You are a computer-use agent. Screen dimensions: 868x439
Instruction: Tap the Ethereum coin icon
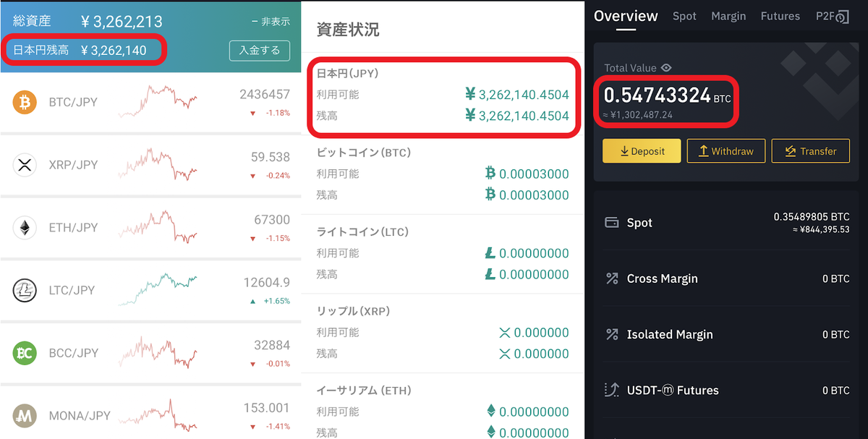pyautogui.click(x=25, y=228)
